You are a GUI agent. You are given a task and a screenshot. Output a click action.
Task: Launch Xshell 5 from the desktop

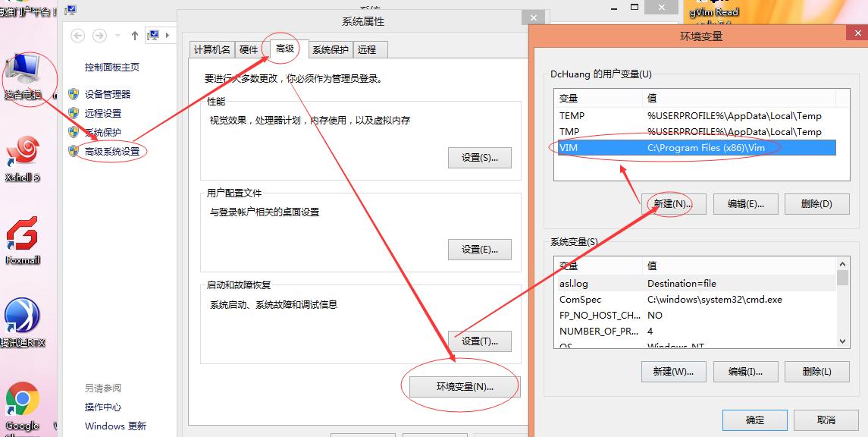pyautogui.click(x=23, y=159)
